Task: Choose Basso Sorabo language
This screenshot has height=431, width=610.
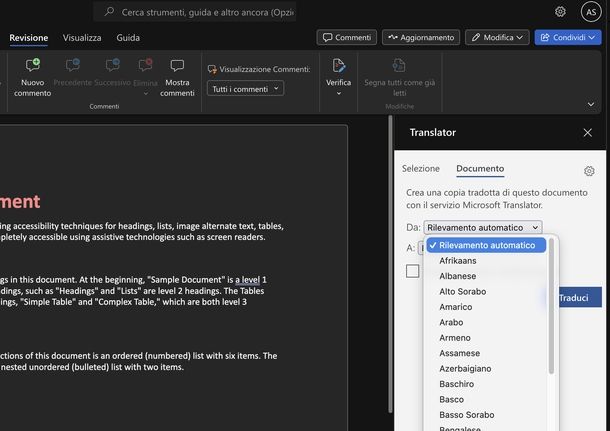Action: pos(486,415)
